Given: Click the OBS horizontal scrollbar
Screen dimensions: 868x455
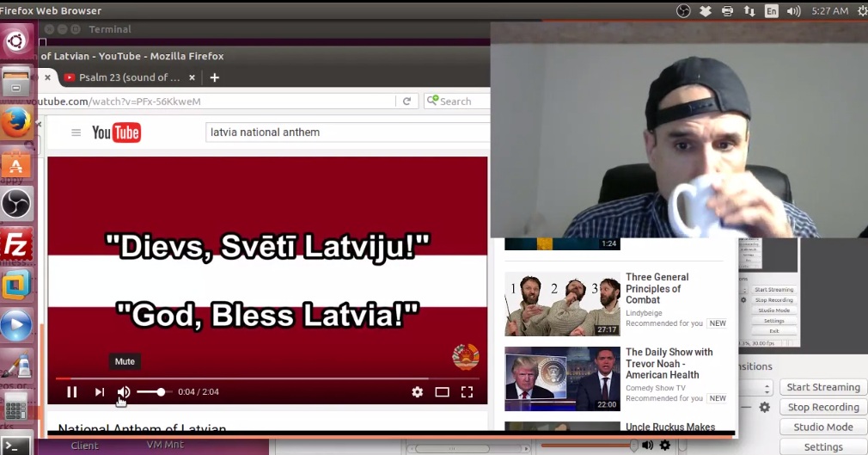Looking at the screenshot, I should click(469, 448).
